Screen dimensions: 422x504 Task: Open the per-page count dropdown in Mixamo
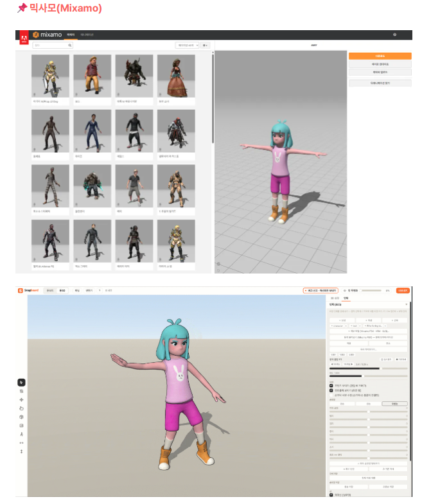[x=187, y=46]
